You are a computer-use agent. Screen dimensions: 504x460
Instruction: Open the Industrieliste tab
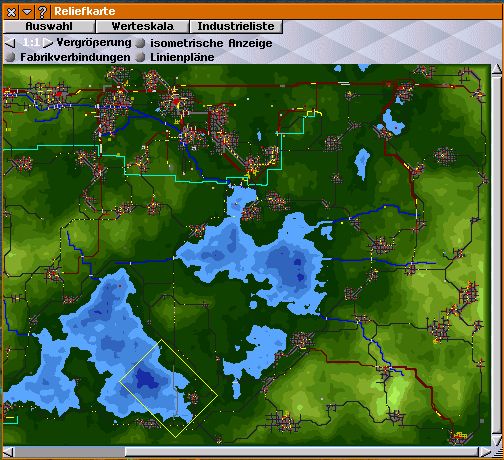point(236,26)
